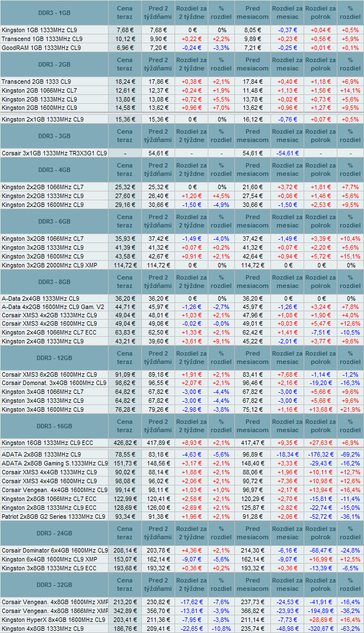This screenshot has height=633, width=364.
Task: Select Kingston 16GB 1333MHz CL9 ECC name
Action: 47,443
